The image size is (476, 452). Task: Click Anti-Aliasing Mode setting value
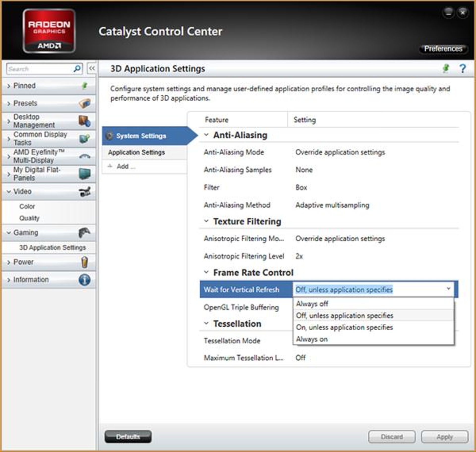[x=340, y=152]
